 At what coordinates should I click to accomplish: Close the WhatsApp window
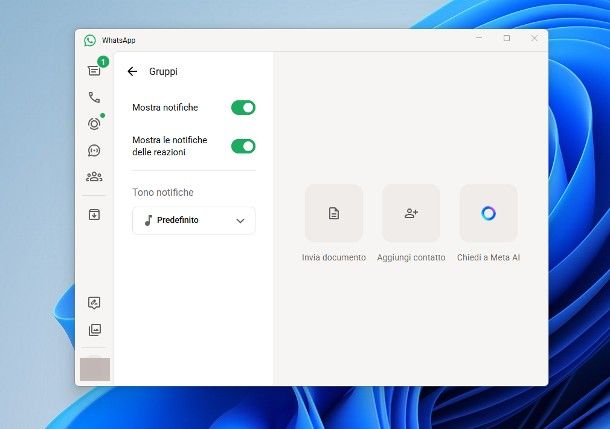pos(534,38)
